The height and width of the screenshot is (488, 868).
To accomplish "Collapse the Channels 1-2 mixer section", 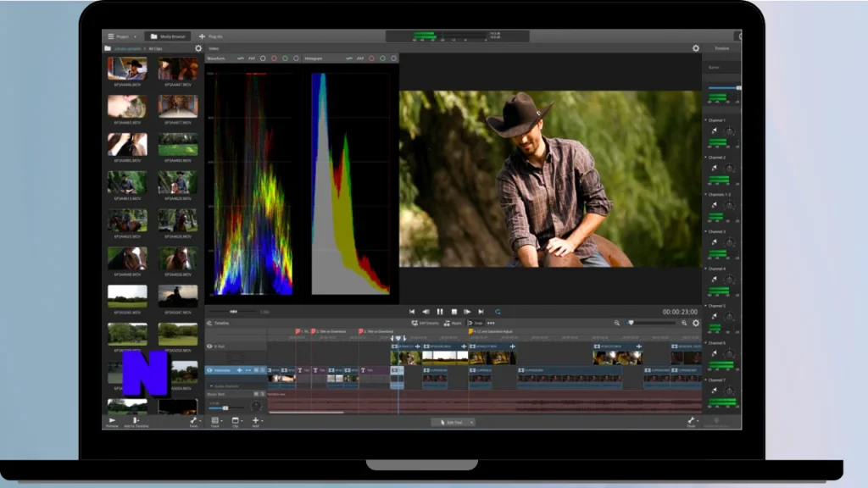I will click(x=706, y=194).
